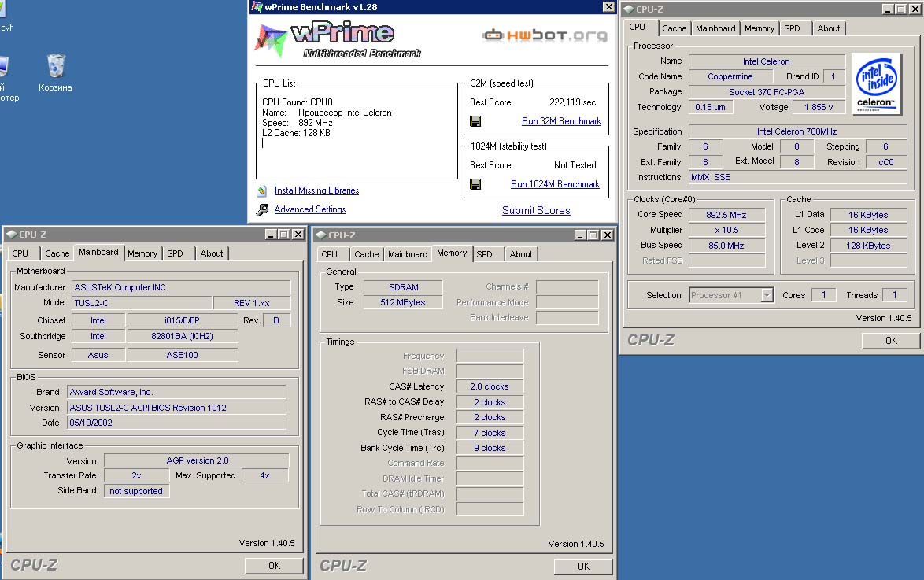Click the Install Missing Libraries icon
The width and height of the screenshot is (924, 580).
[x=261, y=191]
